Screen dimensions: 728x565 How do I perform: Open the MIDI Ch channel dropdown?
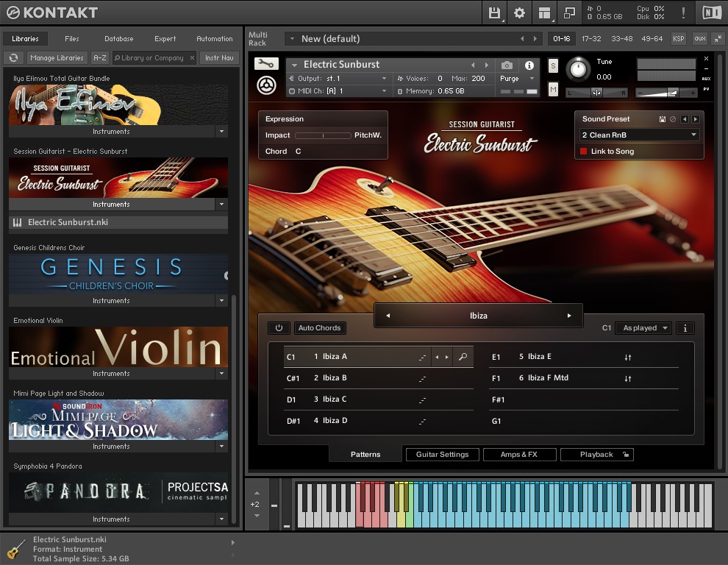tap(338, 91)
